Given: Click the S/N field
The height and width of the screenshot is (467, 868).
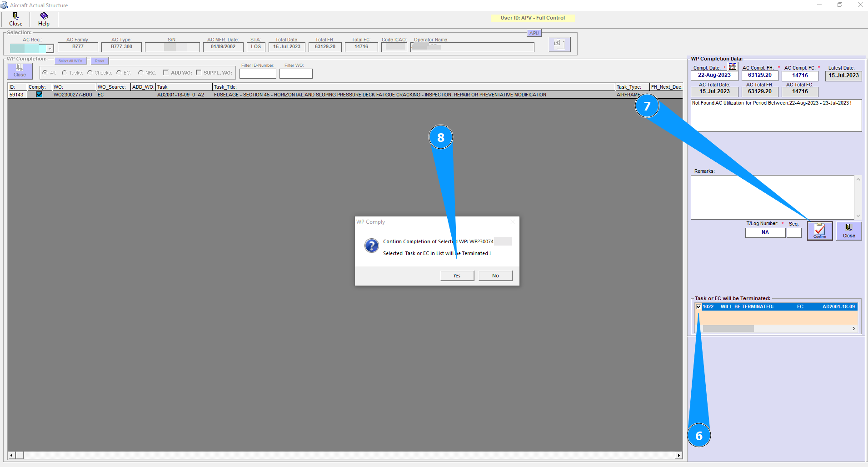Looking at the screenshot, I should [172, 47].
